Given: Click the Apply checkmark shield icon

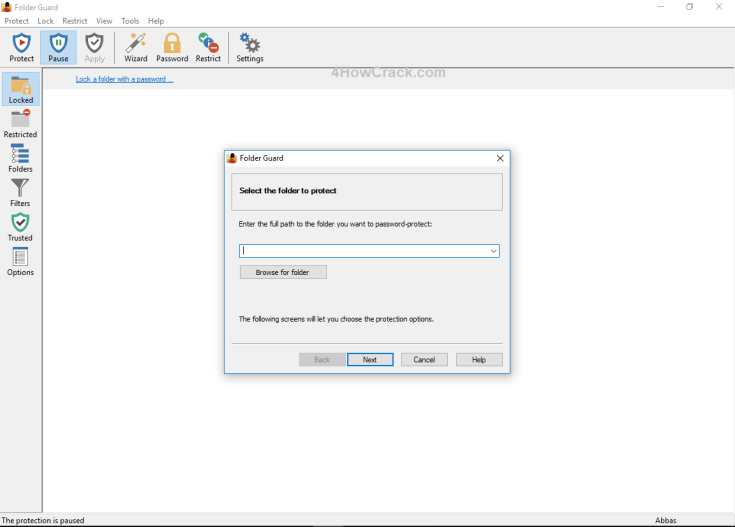Looking at the screenshot, I should (x=94, y=47).
